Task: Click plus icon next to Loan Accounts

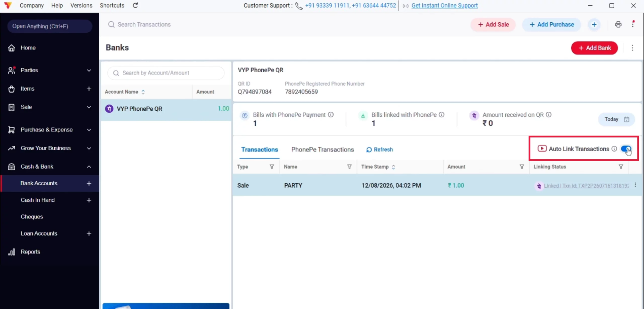Action: click(x=89, y=234)
